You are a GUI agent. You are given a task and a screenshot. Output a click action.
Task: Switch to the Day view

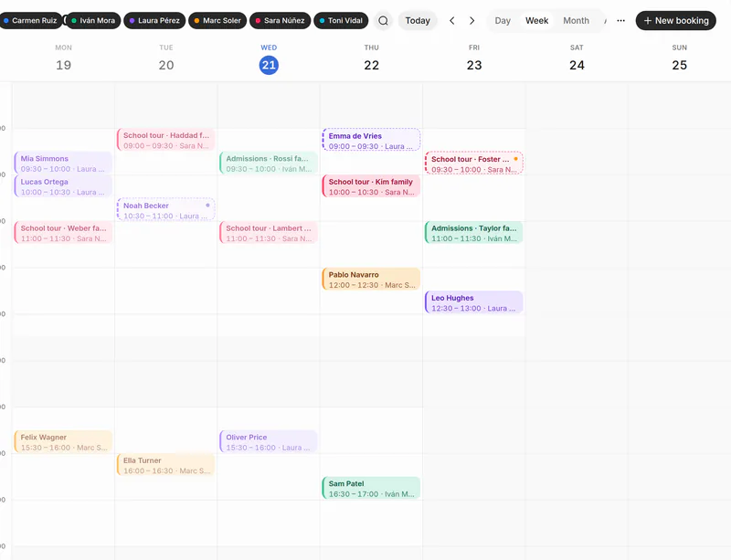(503, 20)
